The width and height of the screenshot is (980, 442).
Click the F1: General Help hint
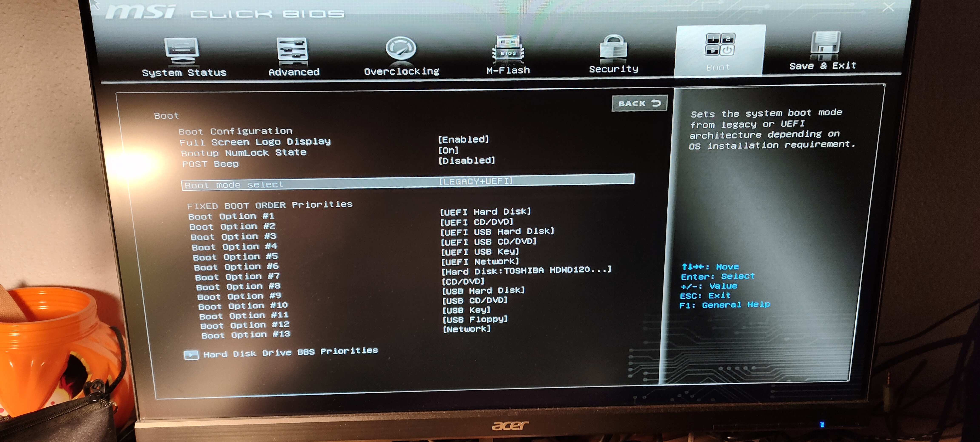tap(725, 305)
